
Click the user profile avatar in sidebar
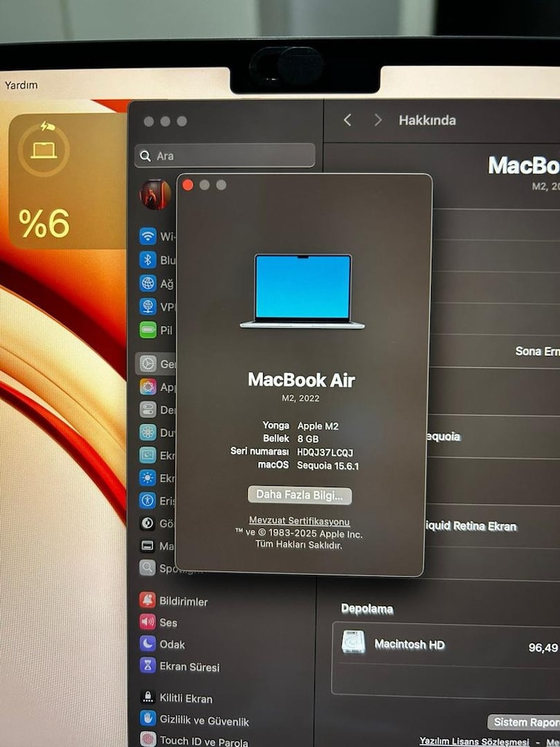click(x=155, y=194)
